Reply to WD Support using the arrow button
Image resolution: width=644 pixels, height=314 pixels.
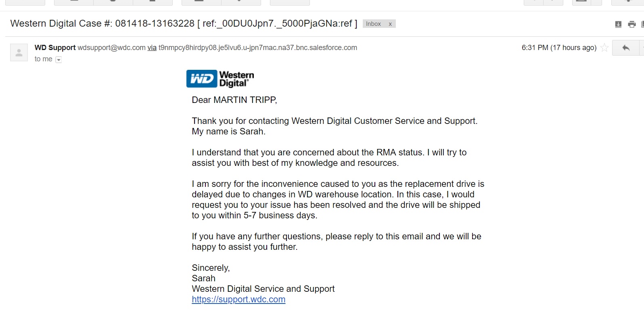click(x=625, y=48)
